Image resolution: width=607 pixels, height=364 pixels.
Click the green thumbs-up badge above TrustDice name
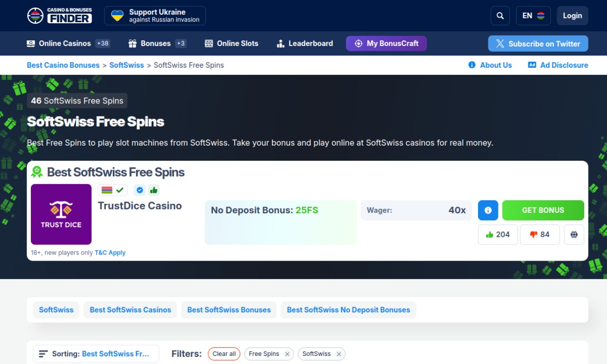click(x=153, y=190)
